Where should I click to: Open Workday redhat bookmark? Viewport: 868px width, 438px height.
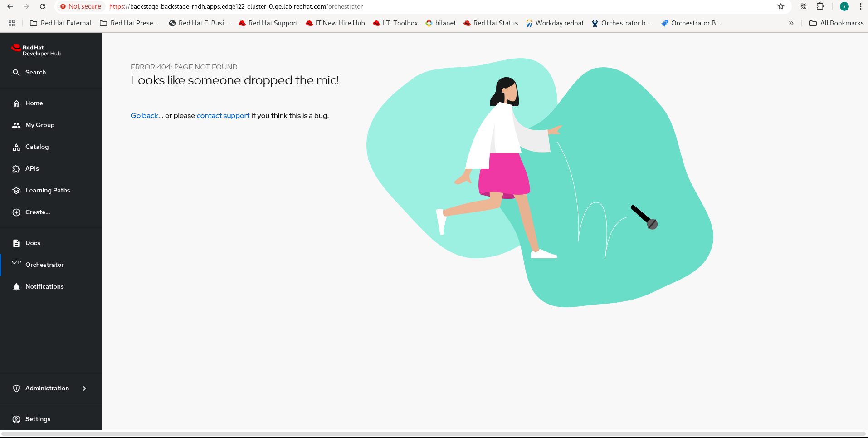(x=555, y=23)
